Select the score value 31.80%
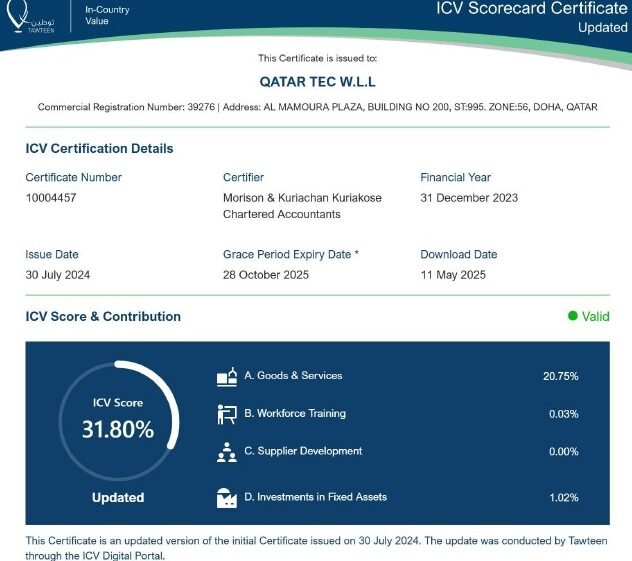Screen dimensions: 632x561 [118, 429]
